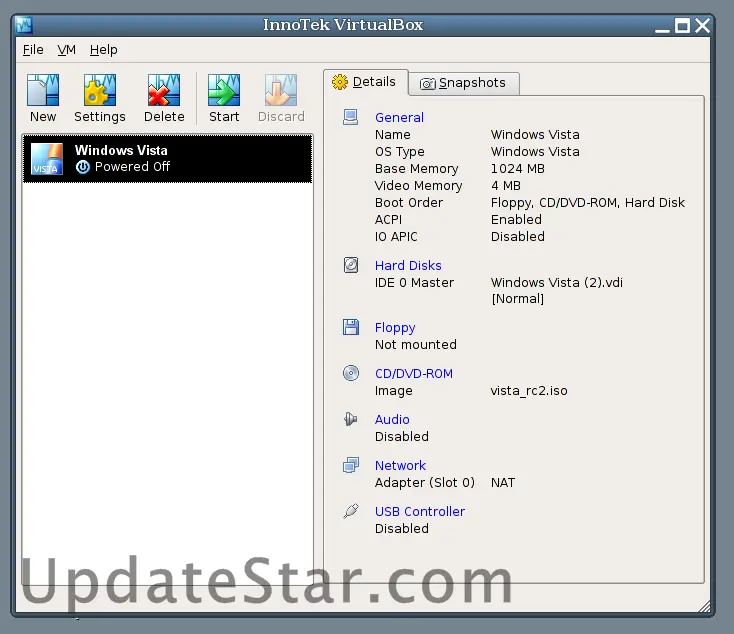The image size is (734, 634).
Task: Click the Network adapter icon
Action: click(351, 465)
